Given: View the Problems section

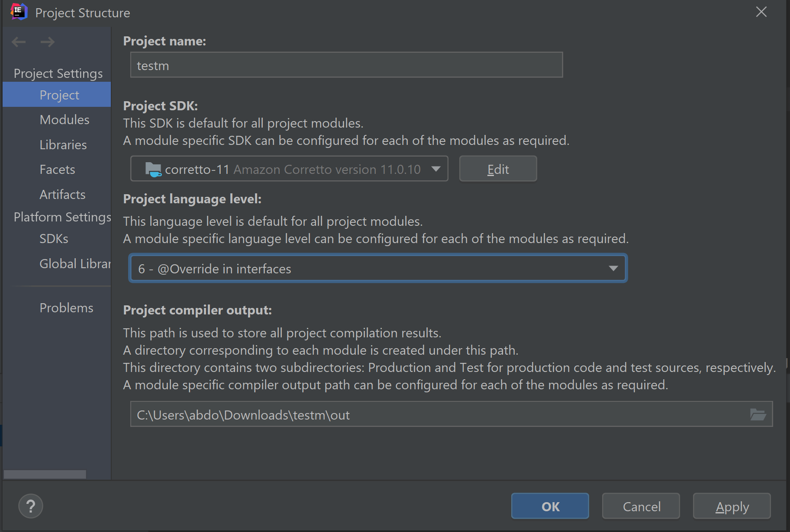Looking at the screenshot, I should click(x=66, y=308).
